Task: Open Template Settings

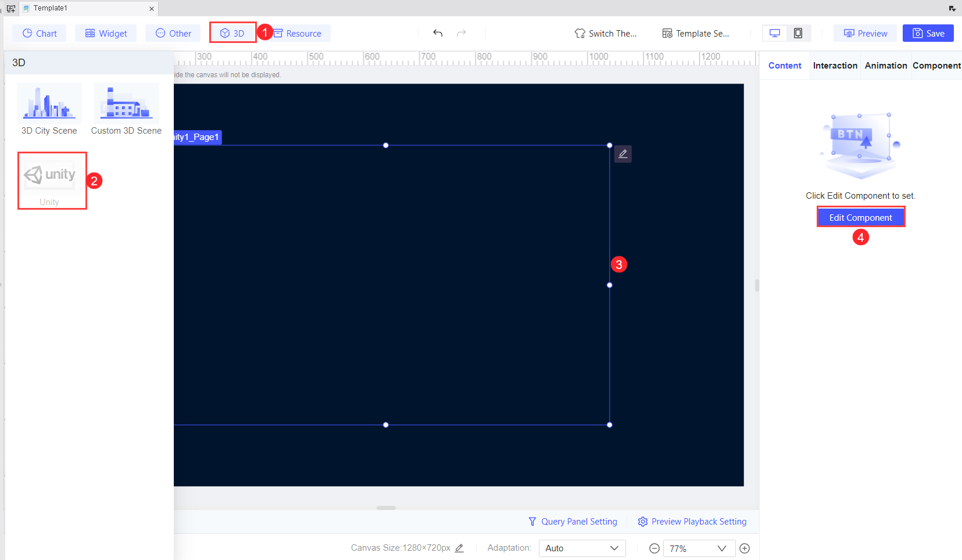Action: tap(695, 33)
